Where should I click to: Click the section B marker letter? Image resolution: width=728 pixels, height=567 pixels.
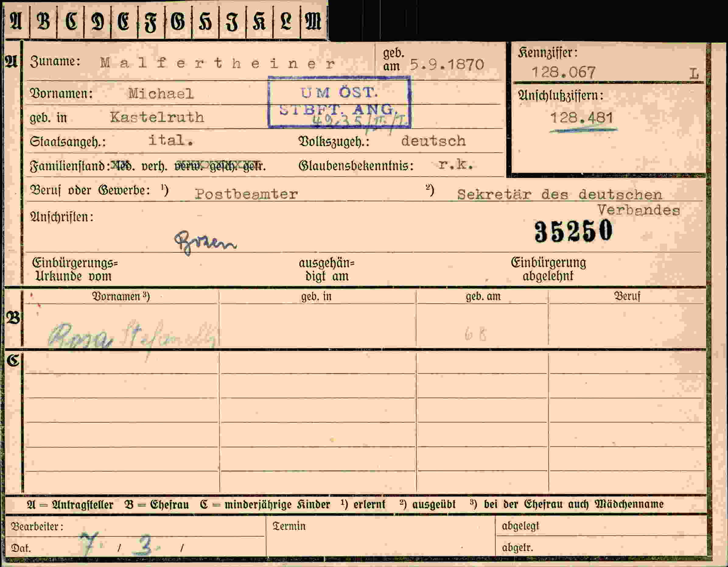coord(13,318)
